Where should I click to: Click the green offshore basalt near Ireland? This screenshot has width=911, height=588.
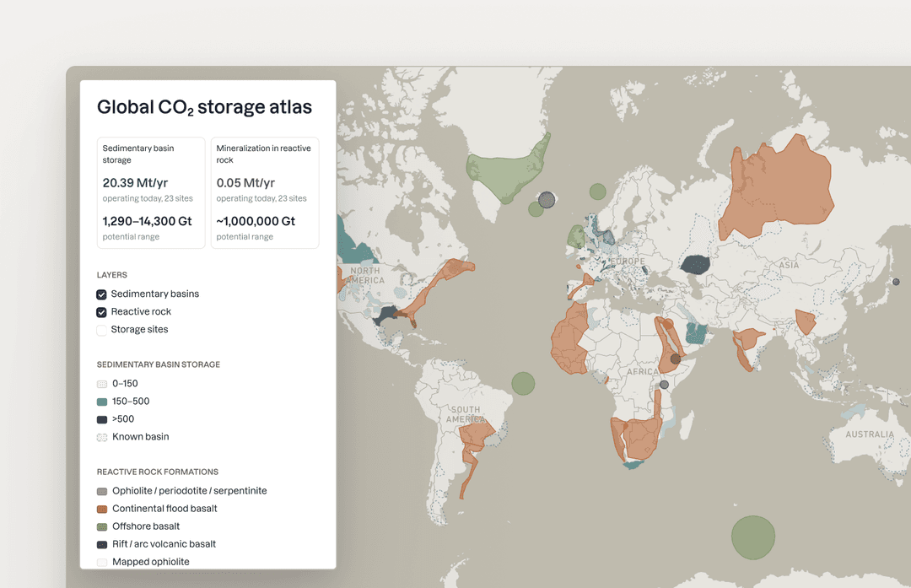click(x=576, y=236)
